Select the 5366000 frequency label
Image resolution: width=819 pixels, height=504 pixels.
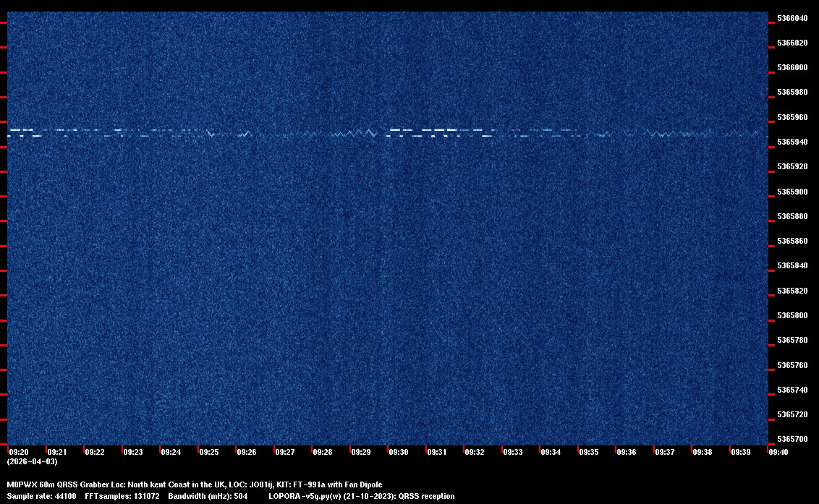point(792,67)
